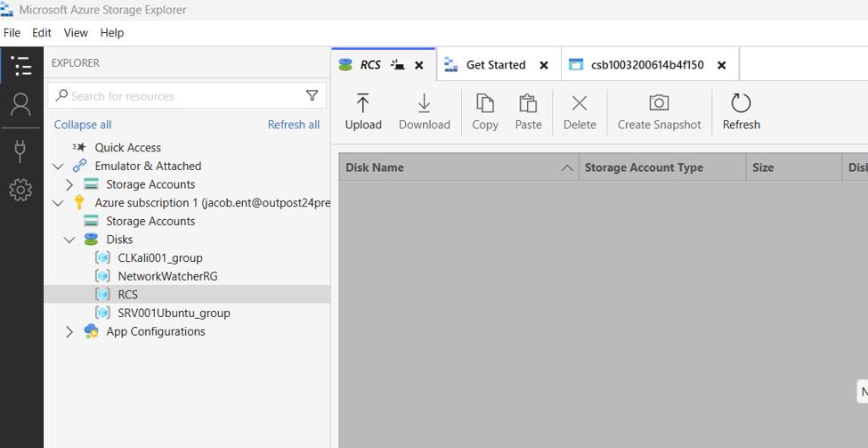This screenshot has height=448, width=868.
Task: Open the Account Management person icon
Action: tap(21, 105)
